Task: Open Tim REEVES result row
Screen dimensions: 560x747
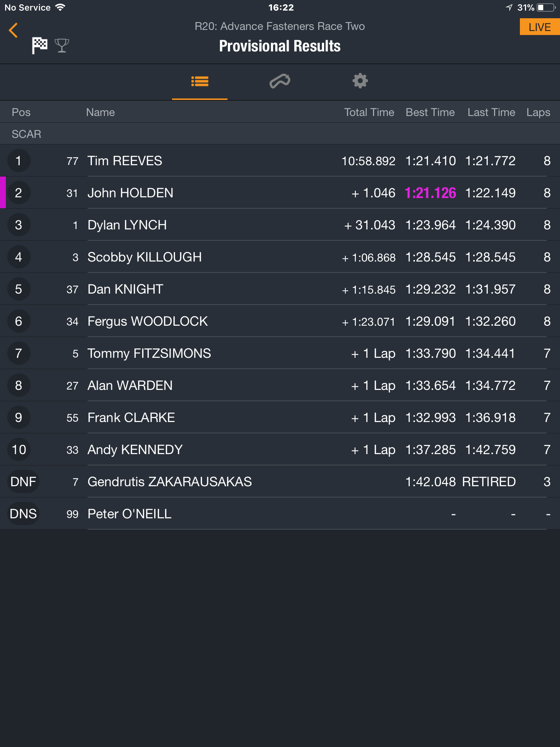Action: [280, 161]
